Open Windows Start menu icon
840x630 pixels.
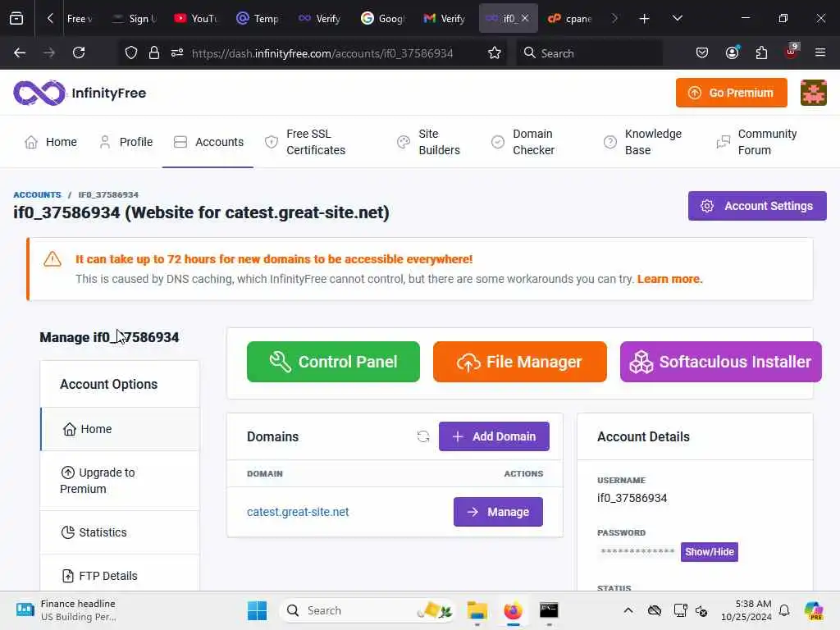tap(257, 610)
